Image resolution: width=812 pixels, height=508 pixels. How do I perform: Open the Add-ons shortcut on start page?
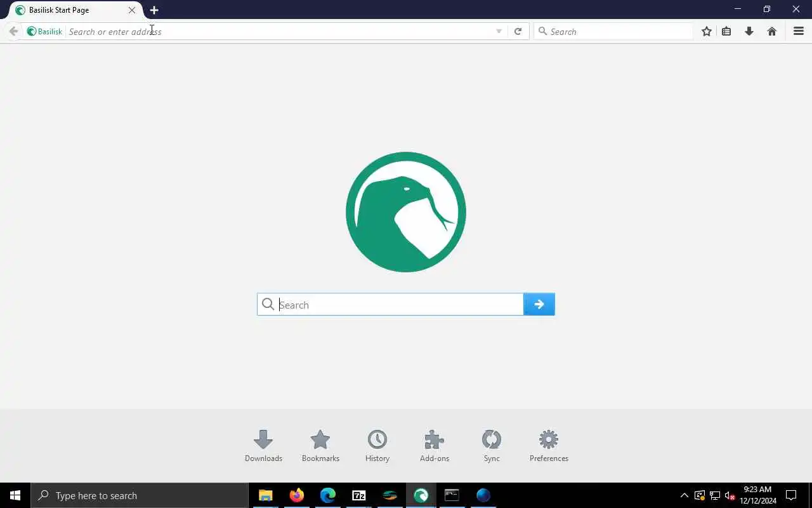(435, 446)
